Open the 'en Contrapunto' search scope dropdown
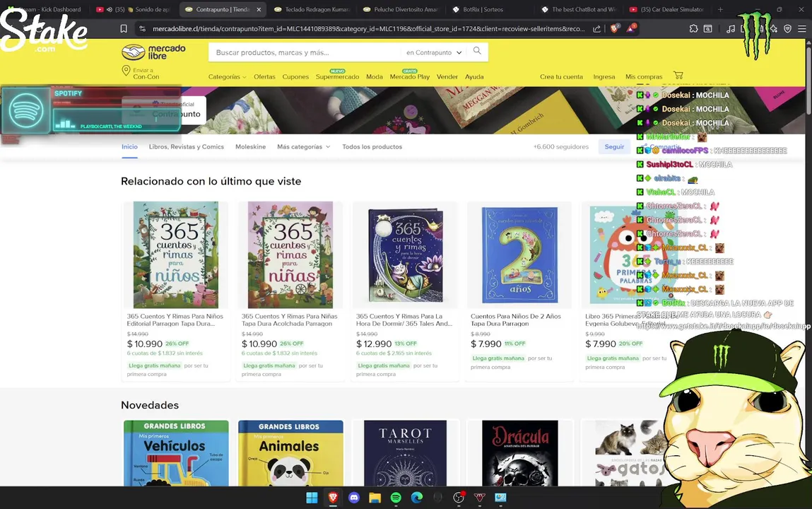 tap(433, 52)
